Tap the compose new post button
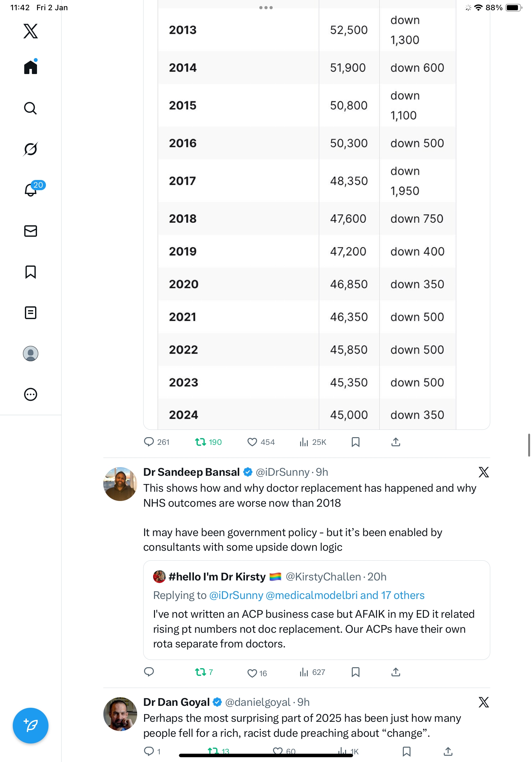 coord(31,726)
